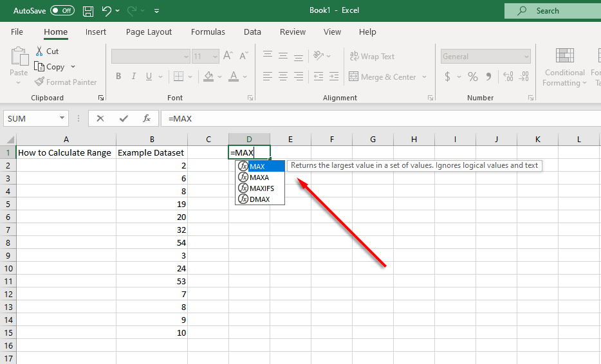Click the Percent Style icon
This screenshot has height=364, width=601.
(x=473, y=77)
